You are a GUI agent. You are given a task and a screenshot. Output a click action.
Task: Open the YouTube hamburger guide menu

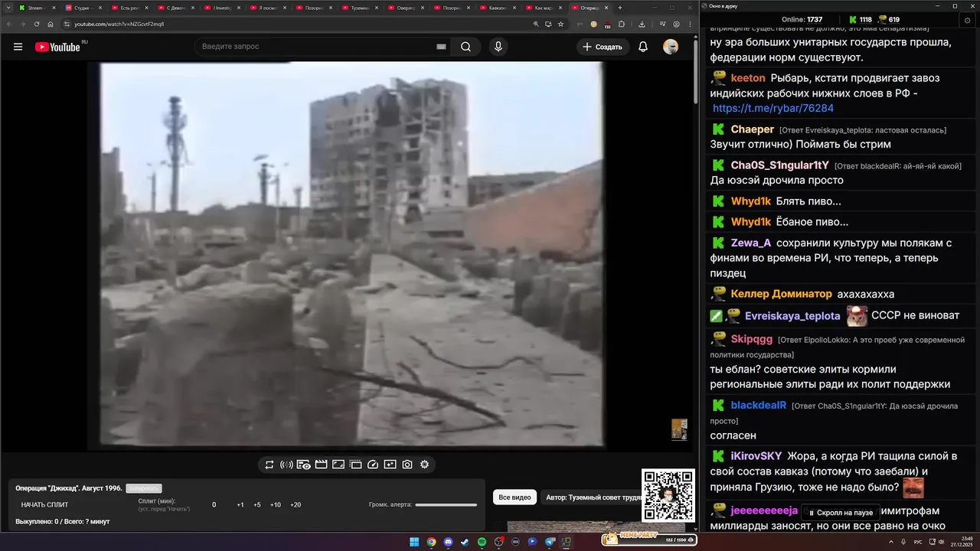coord(18,47)
